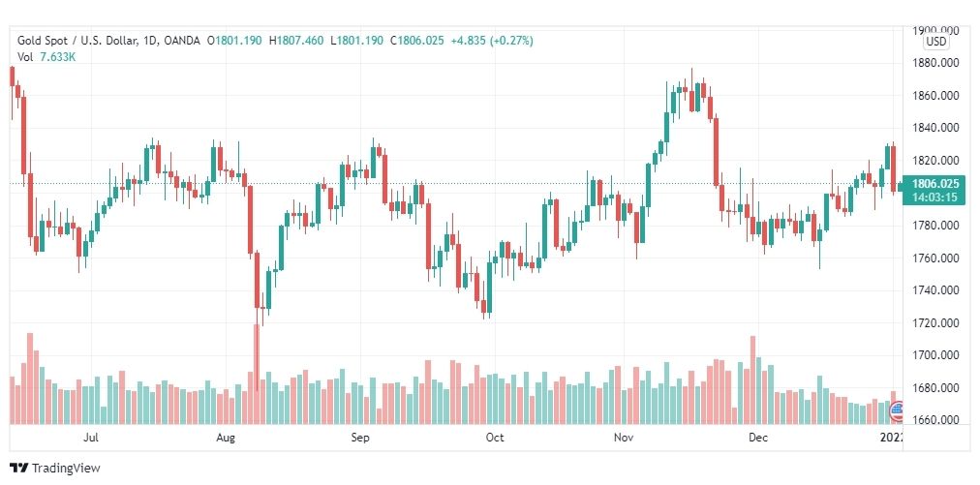The image size is (980, 485).
Task: Click the 1720.000 price axis label
Action: (x=935, y=323)
